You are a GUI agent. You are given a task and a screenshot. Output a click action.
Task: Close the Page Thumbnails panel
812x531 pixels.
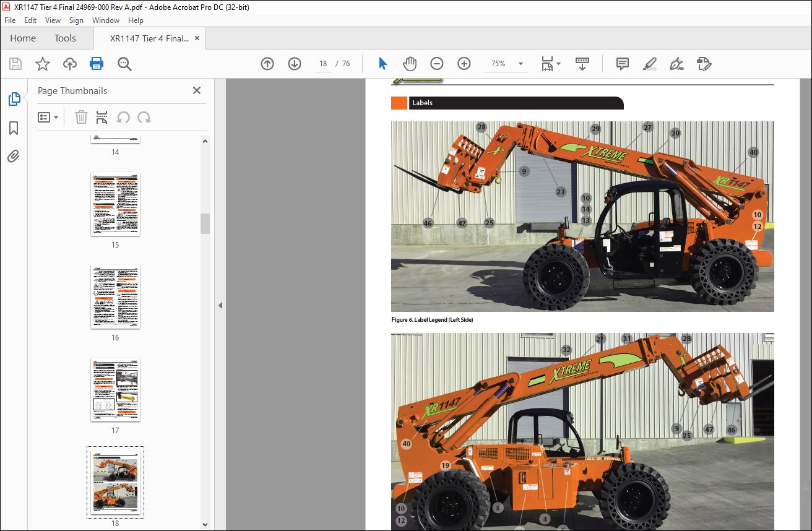pos(197,90)
